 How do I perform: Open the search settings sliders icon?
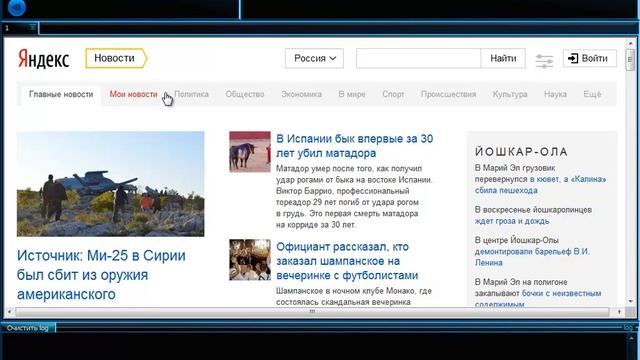544,60
